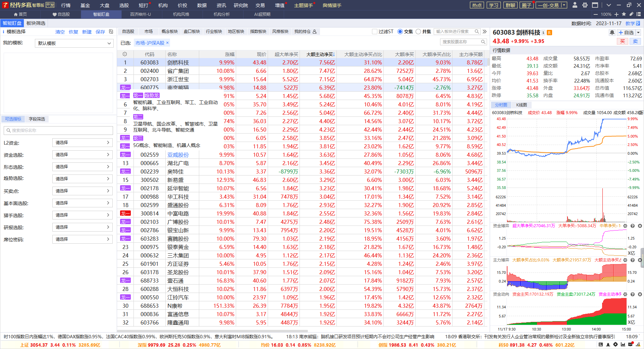Open settings gear of 资金动向 indicator

625,294
